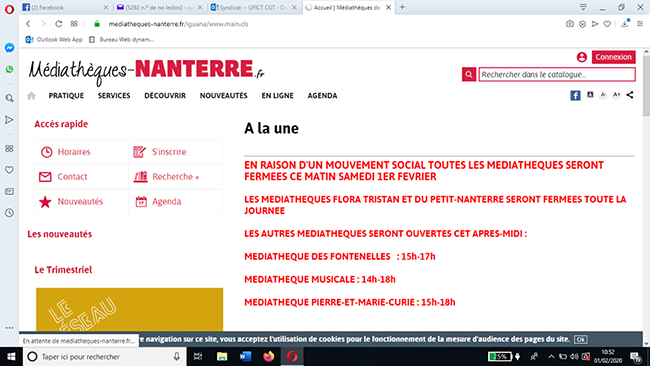
Task: Open Windows Start menu
Action: pyautogui.click(x=10, y=356)
